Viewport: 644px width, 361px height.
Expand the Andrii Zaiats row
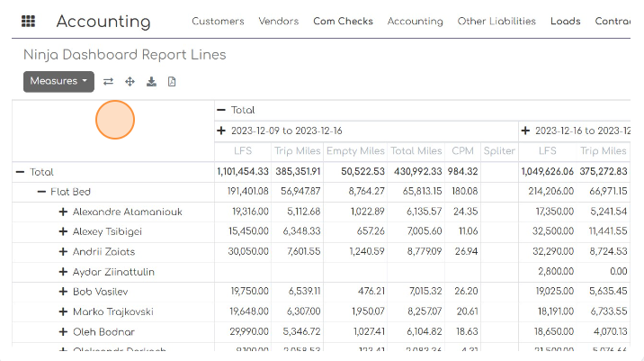63,252
